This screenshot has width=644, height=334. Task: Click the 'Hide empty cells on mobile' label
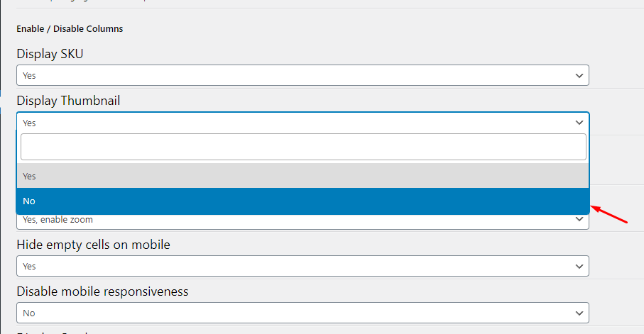coord(93,245)
